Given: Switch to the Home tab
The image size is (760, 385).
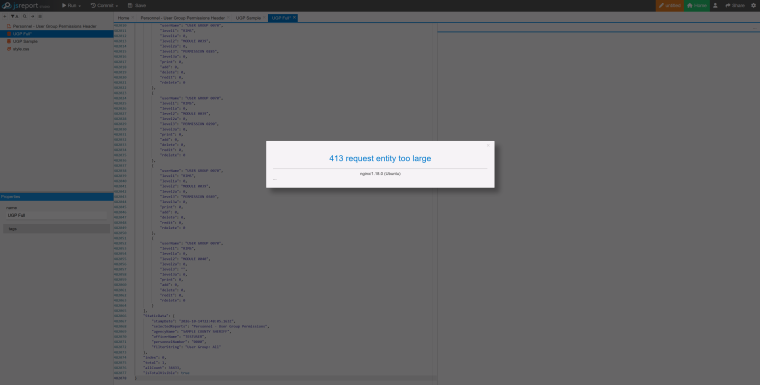Looking at the screenshot, I should [x=124, y=18].
